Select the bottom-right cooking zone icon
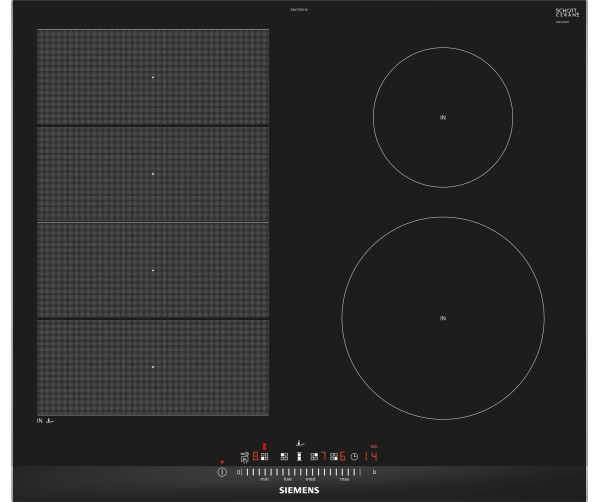The width and height of the screenshot is (598, 502). tap(334, 457)
